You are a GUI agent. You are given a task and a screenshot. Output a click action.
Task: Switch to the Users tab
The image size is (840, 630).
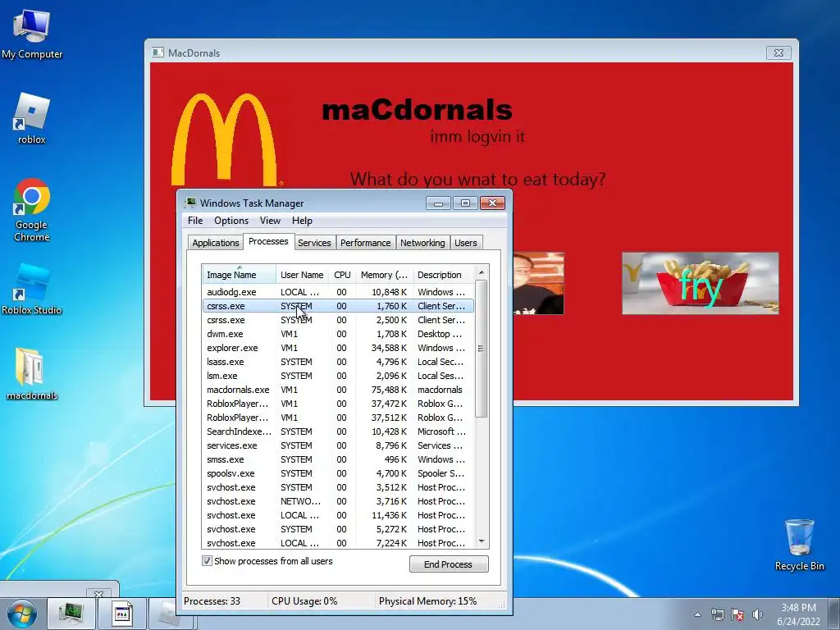466,243
